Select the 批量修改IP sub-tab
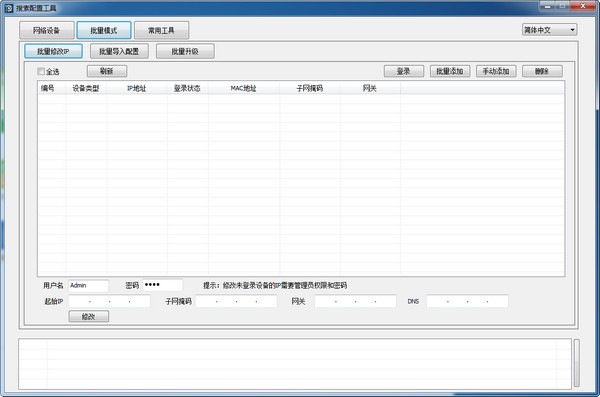Image resolution: width=600 pixels, height=397 pixels. click(53, 51)
